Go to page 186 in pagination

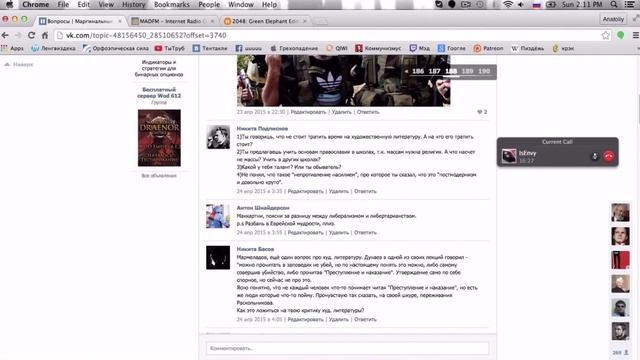418,71
